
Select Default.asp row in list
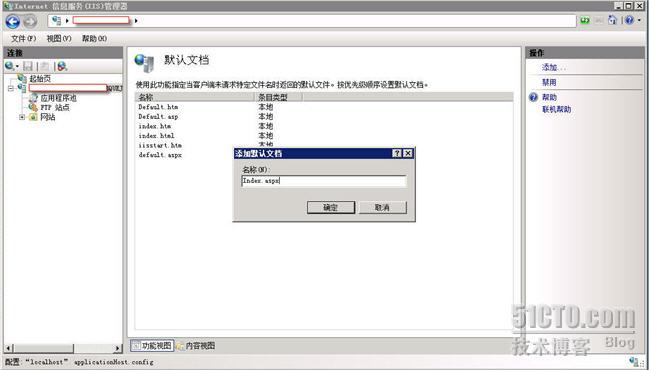tap(324, 116)
